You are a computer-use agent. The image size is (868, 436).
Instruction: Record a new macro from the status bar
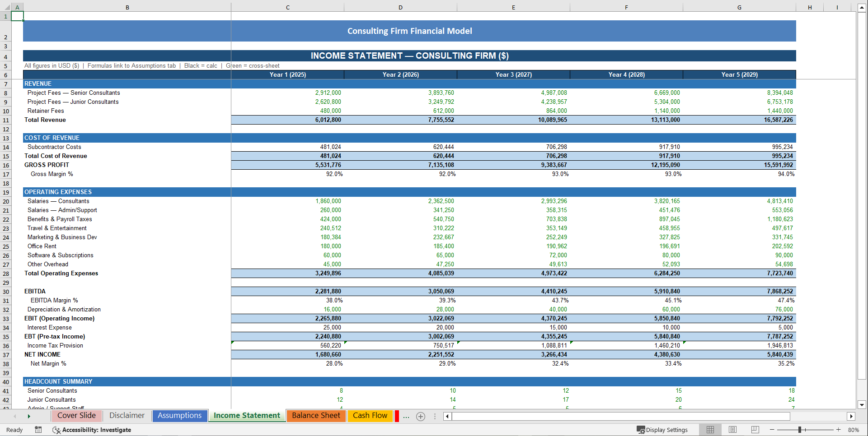38,430
